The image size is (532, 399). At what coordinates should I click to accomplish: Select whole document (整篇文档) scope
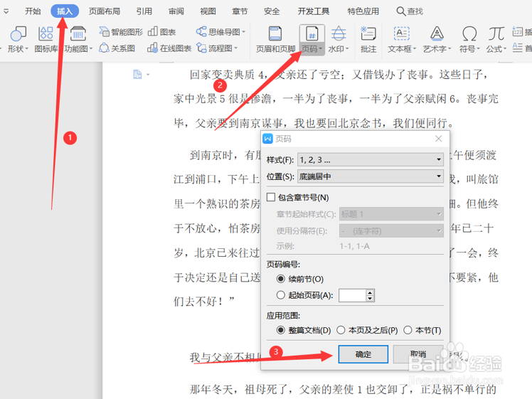(281, 330)
